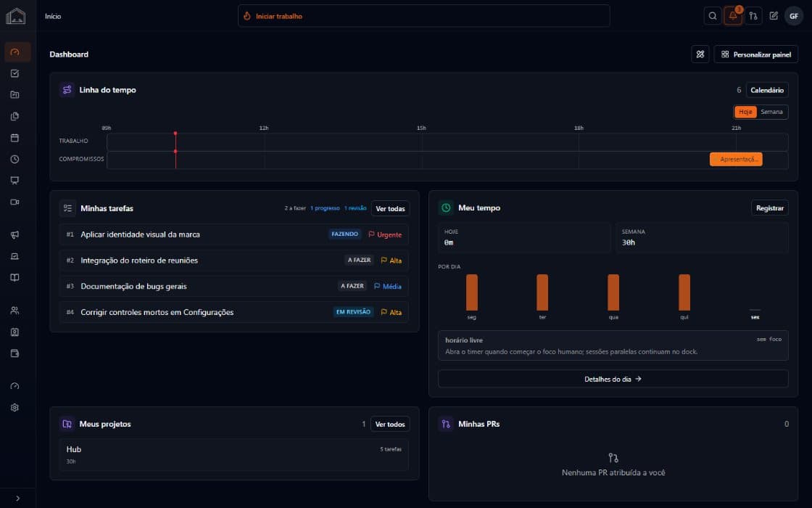Viewport: 812px width, 508px height.
Task: Click the Registrar button in Meu tempo
Action: point(769,208)
